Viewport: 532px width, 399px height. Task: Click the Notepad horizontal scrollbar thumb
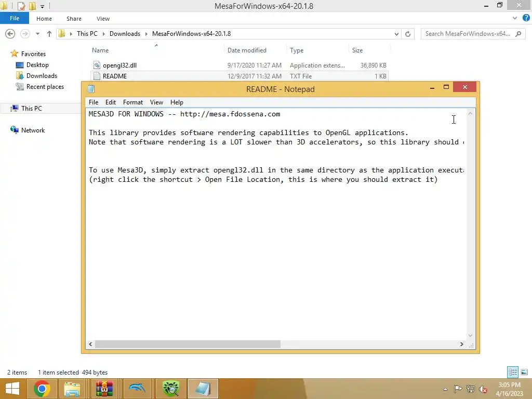(188, 344)
